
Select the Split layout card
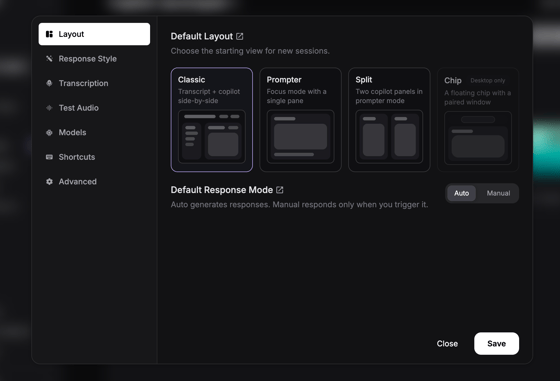click(389, 120)
